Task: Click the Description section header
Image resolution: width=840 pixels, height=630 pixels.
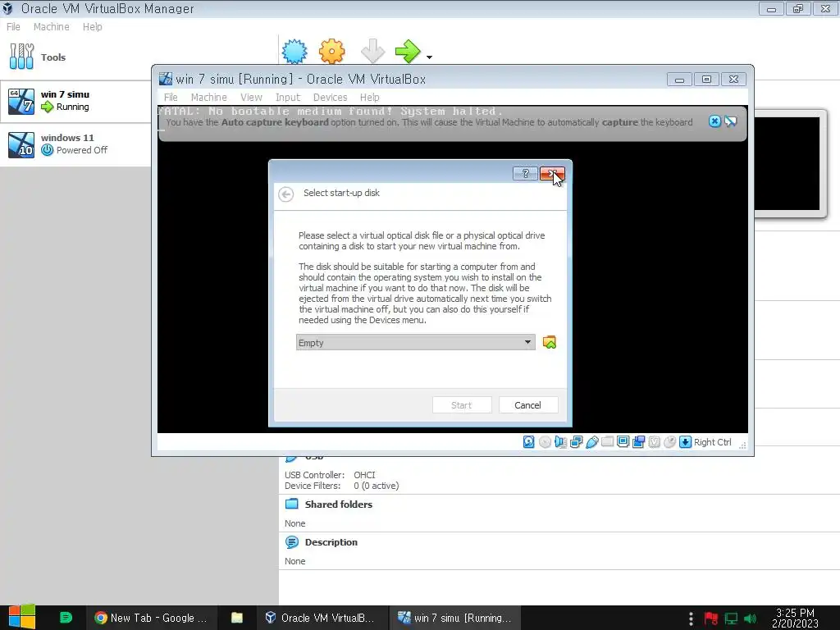Action: pos(331,542)
